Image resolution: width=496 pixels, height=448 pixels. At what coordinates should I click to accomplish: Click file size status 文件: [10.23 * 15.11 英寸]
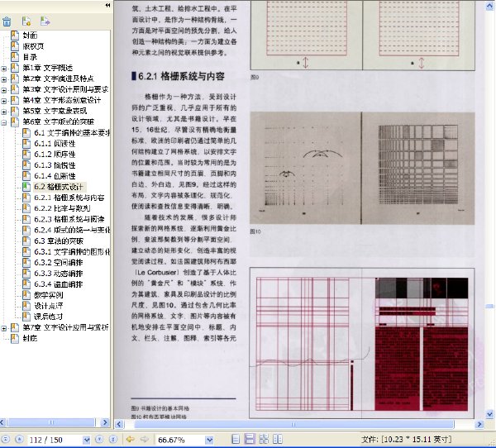click(x=406, y=439)
